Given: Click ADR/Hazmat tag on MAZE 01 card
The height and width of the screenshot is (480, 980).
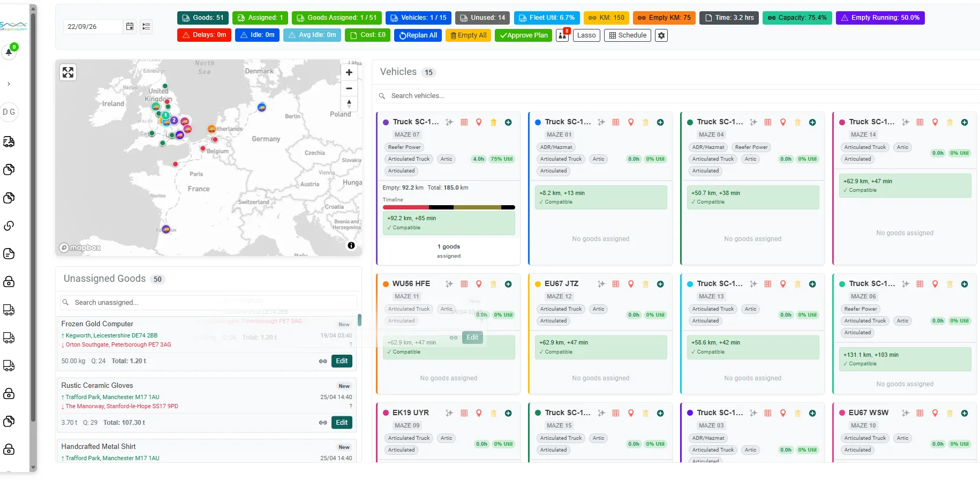Looking at the screenshot, I should click(x=556, y=147).
